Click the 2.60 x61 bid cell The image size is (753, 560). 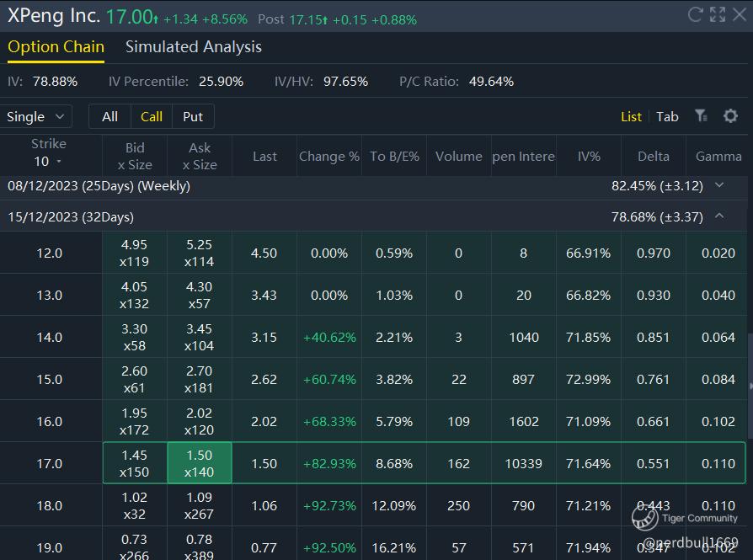point(135,380)
